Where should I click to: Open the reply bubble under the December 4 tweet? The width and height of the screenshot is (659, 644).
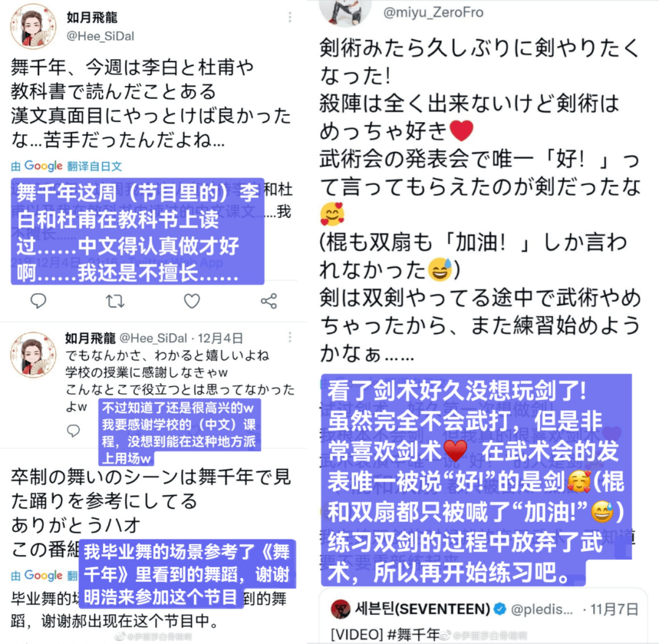tap(73, 431)
